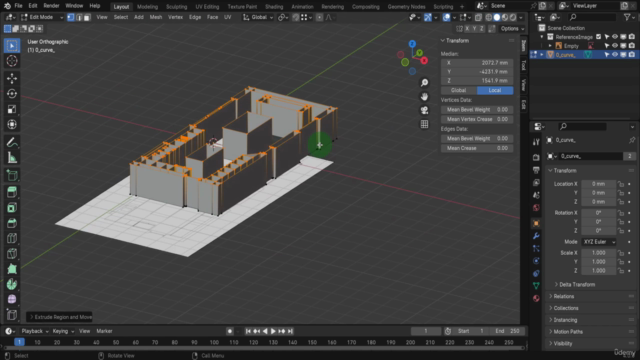Select the Spin tool
The image size is (640, 360).
click(12, 284)
